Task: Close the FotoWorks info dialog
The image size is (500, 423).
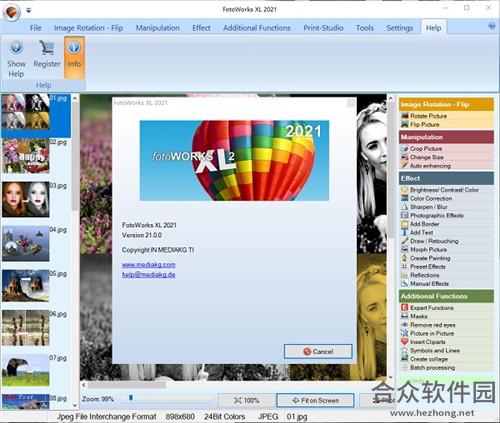Action: pyautogui.click(x=351, y=103)
